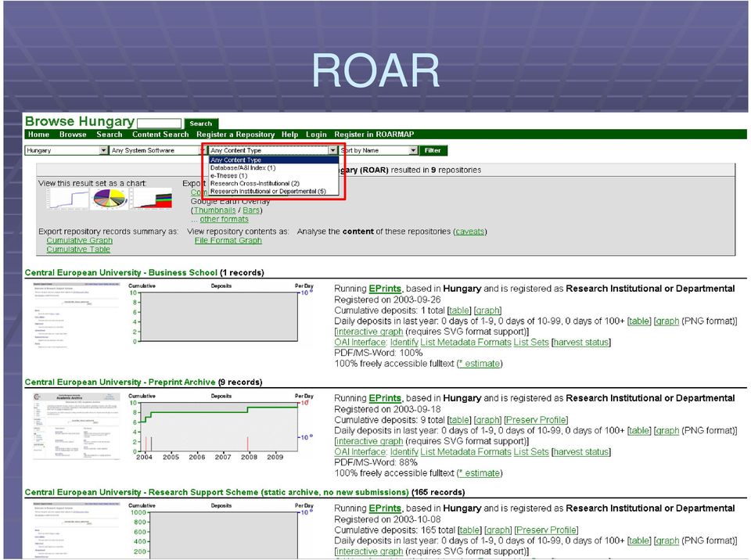Click the Filter button

(x=433, y=150)
